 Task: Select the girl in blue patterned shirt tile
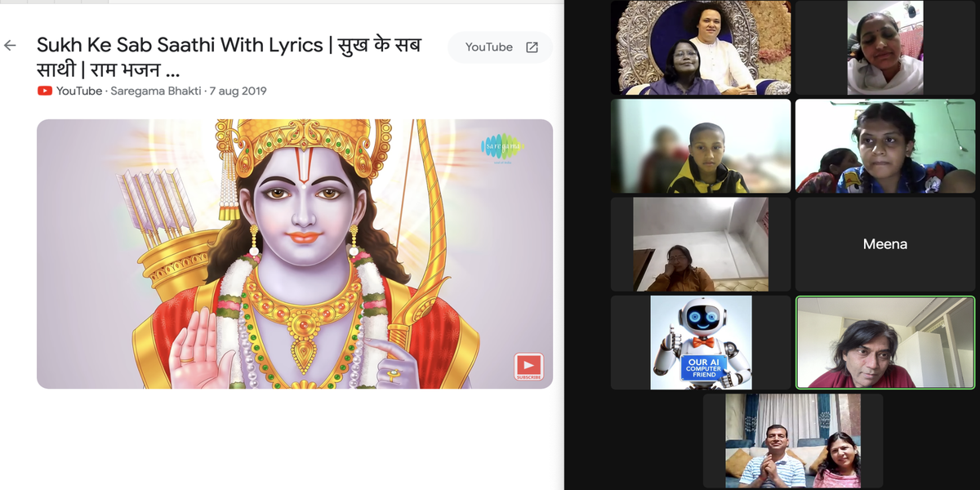click(x=885, y=146)
